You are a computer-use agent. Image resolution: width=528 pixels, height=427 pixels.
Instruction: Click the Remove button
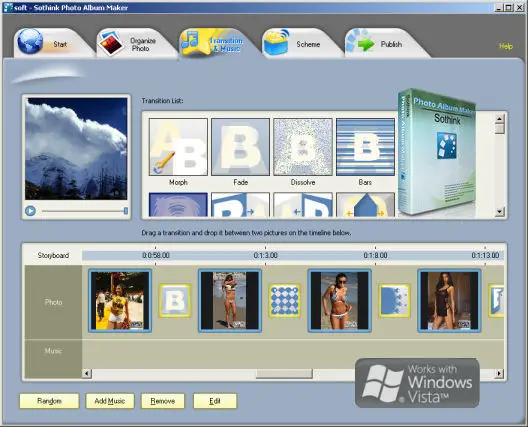[163, 401]
